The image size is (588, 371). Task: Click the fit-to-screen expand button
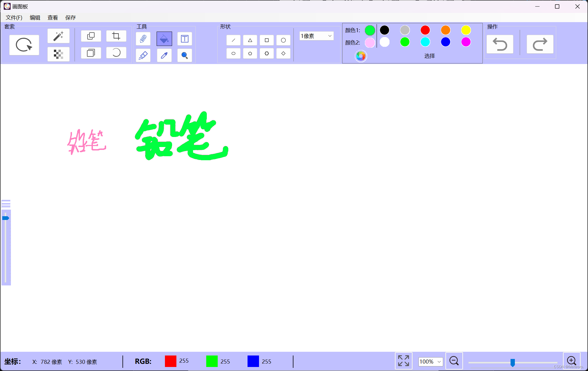point(404,361)
